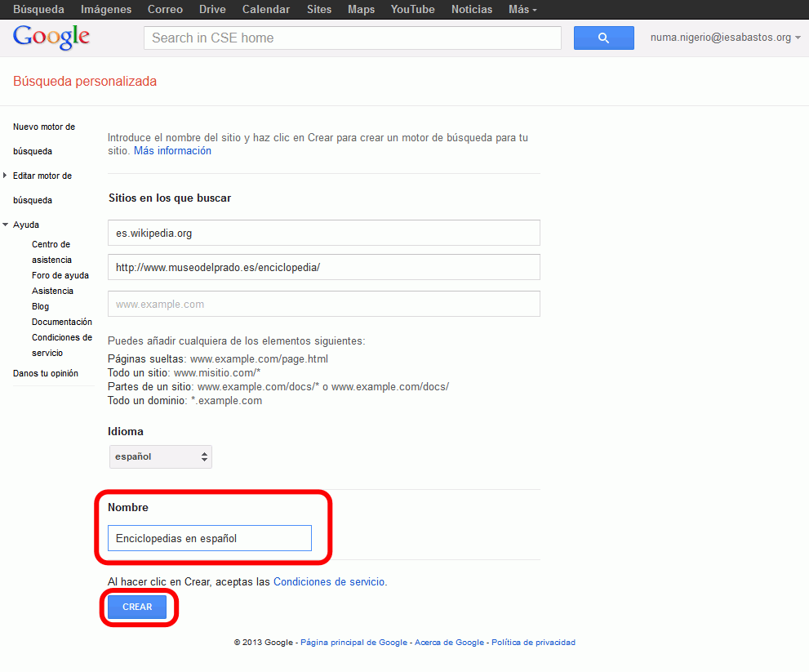Open Sites in the top bar
Image resolution: width=809 pixels, height=672 pixels.
(319, 9)
